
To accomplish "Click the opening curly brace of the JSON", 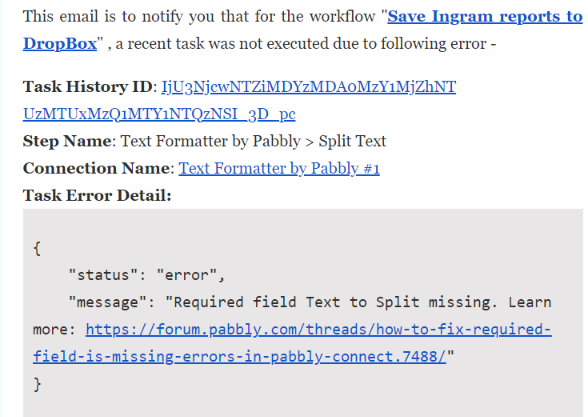I will (37, 249).
